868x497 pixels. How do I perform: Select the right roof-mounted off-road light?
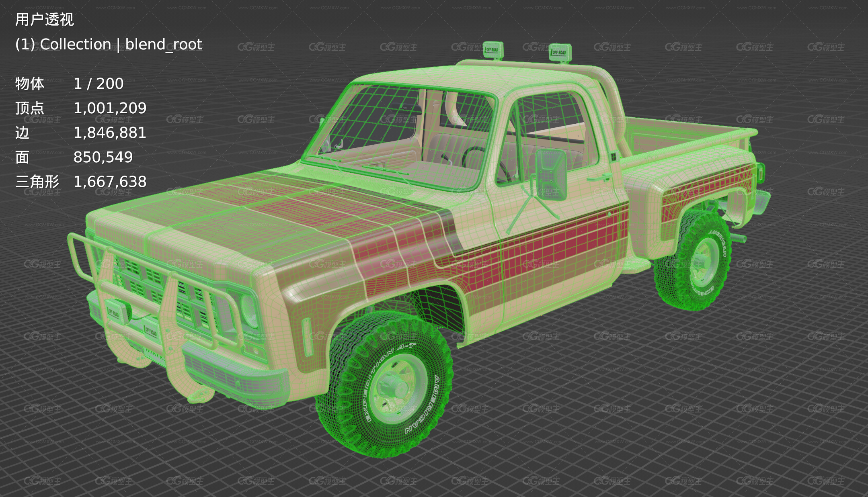click(x=560, y=53)
